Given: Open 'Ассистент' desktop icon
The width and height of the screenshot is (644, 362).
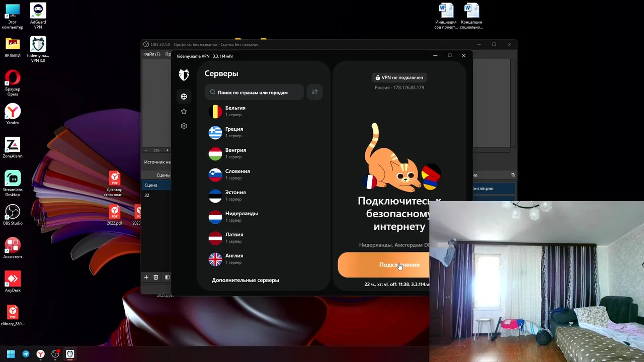Looking at the screenshot, I should [13, 248].
